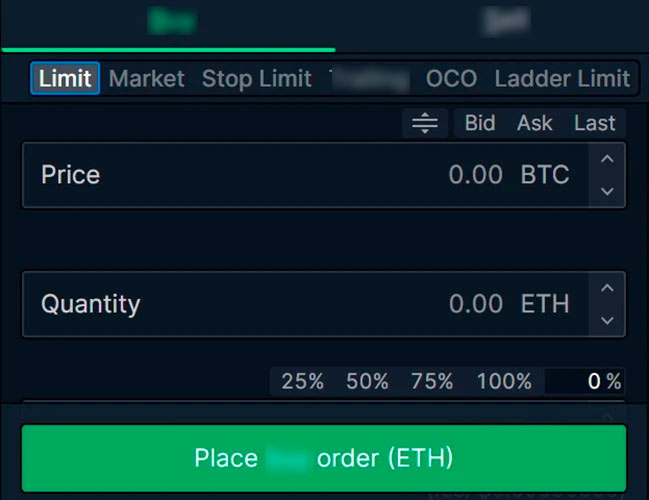Set quantity to 50% of balance
Screen dimensions: 649x500
point(367,381)
